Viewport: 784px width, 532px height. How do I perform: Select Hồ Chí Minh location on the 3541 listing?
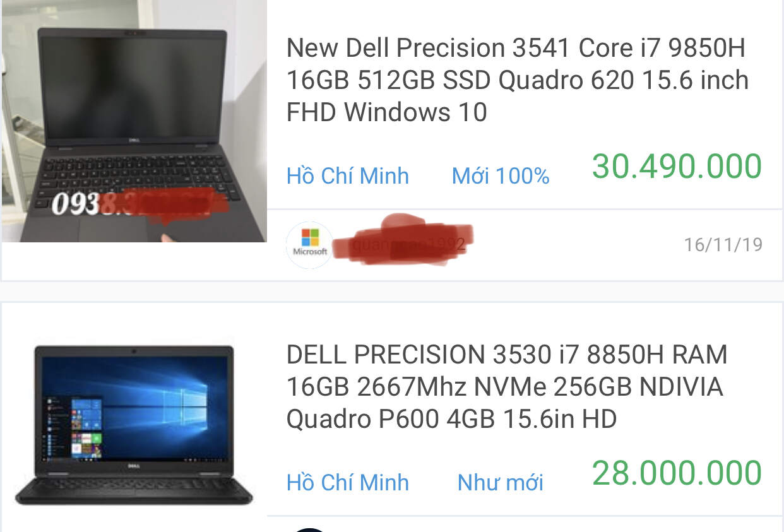point(348,175)
